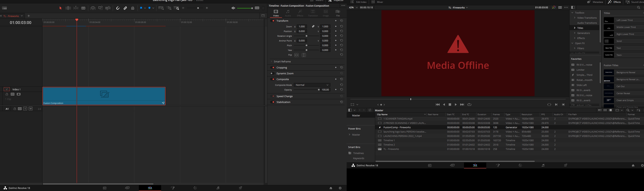Activate the Dynamic Trim Mode tool

click(x=76, y=8)
